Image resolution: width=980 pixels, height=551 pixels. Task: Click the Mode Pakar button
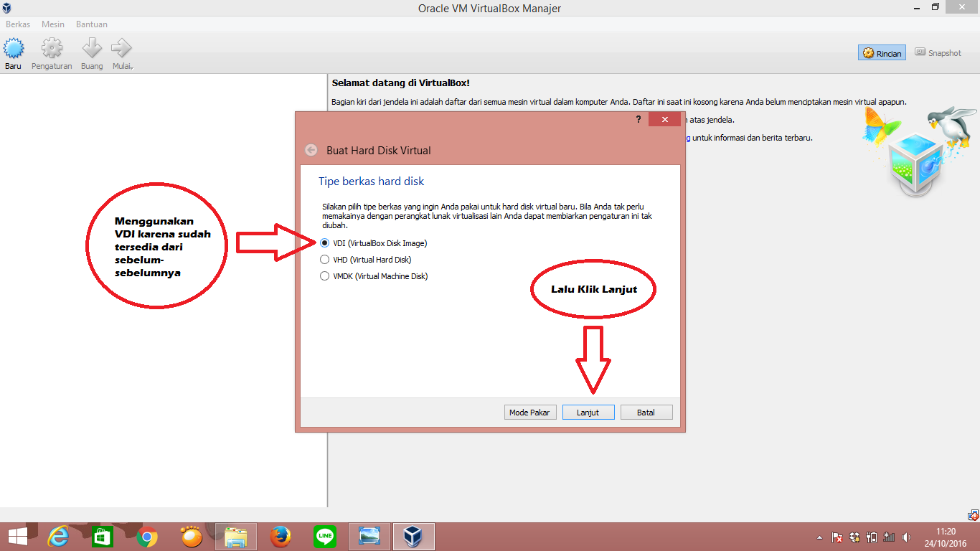point(530,413)
